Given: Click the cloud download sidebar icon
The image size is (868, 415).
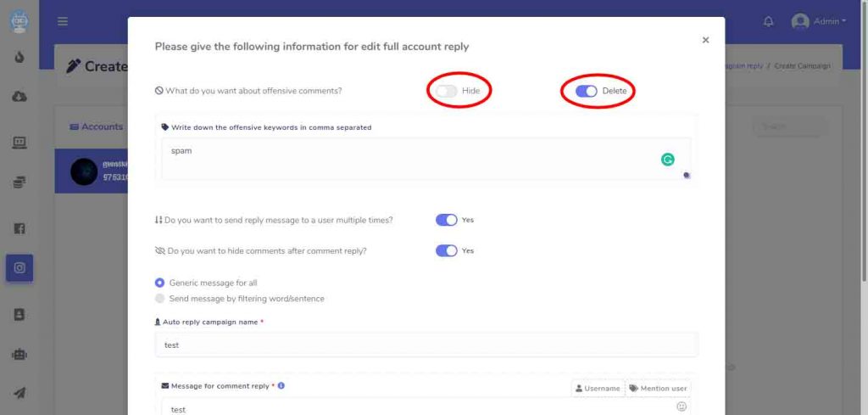Looking at the screenshot, I should pos(19,97).
